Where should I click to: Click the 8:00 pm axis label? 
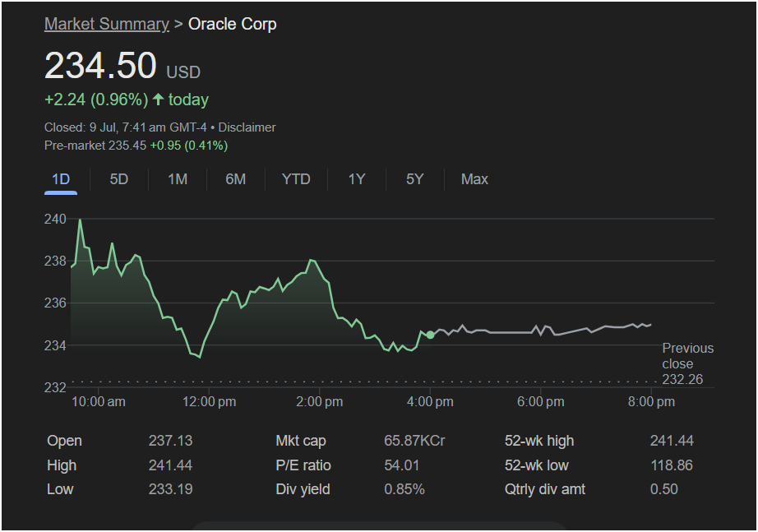[651, 401]
